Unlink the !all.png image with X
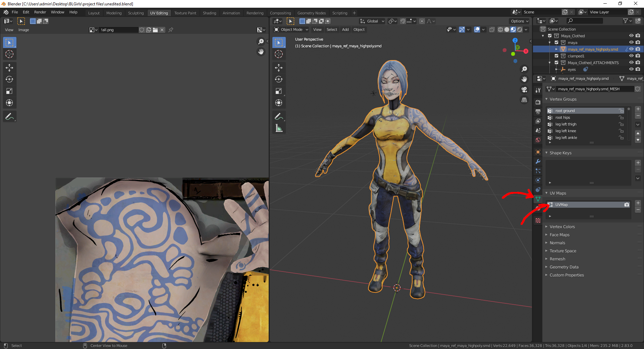This screenshot has height=349, width=644. tap(162, 30)
